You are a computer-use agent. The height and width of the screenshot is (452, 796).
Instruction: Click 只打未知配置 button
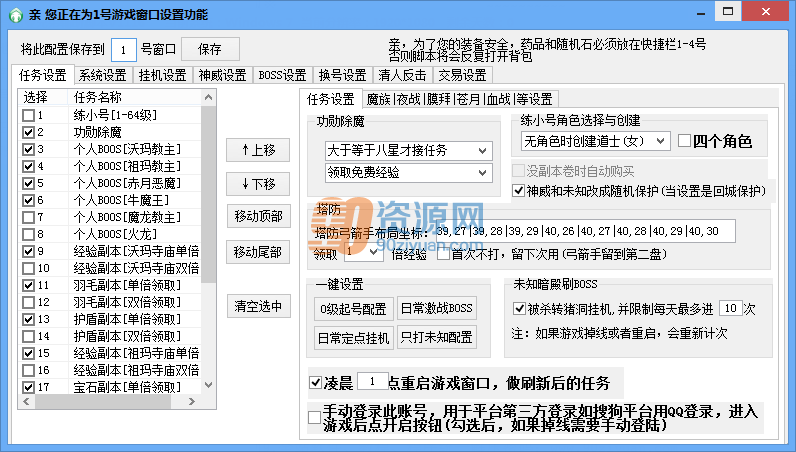437,337
